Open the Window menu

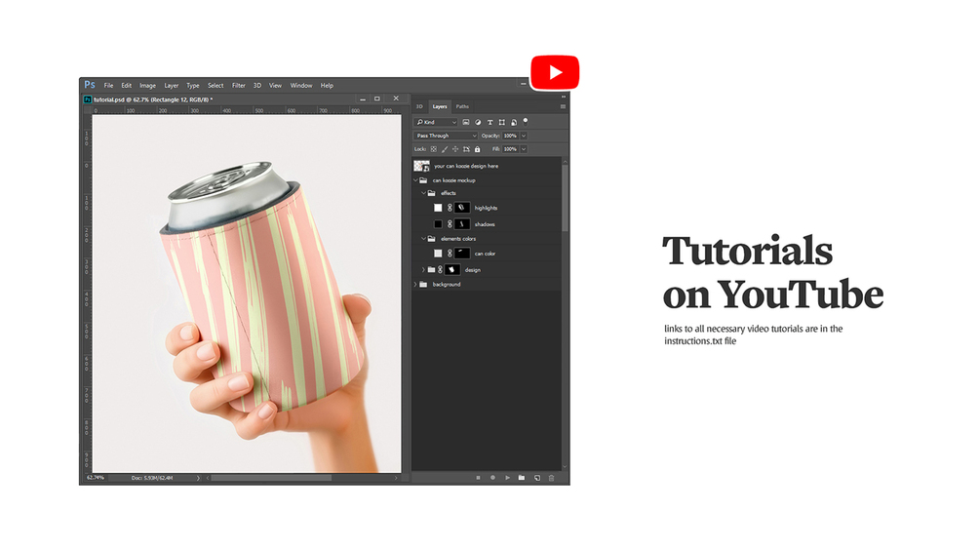click(301, 86)
